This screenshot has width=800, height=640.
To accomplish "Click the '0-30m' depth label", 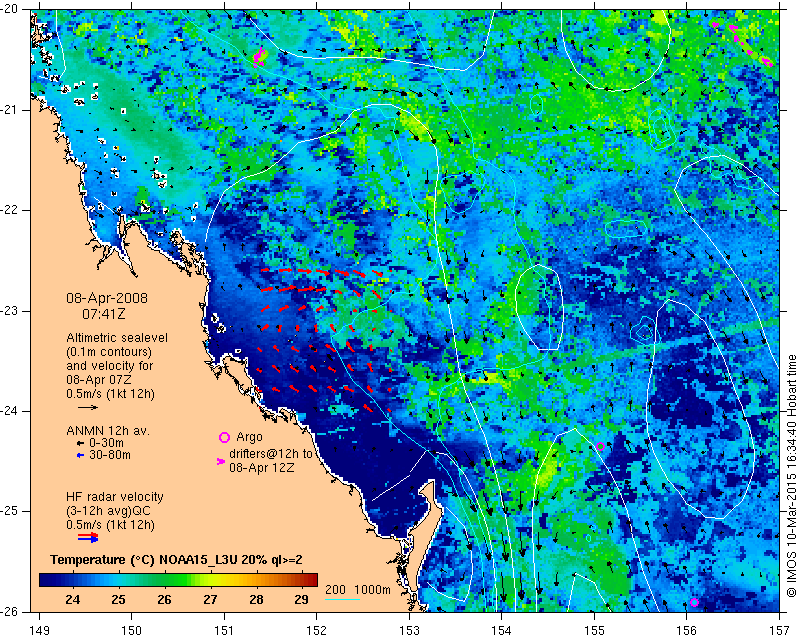I will point(107,443).
